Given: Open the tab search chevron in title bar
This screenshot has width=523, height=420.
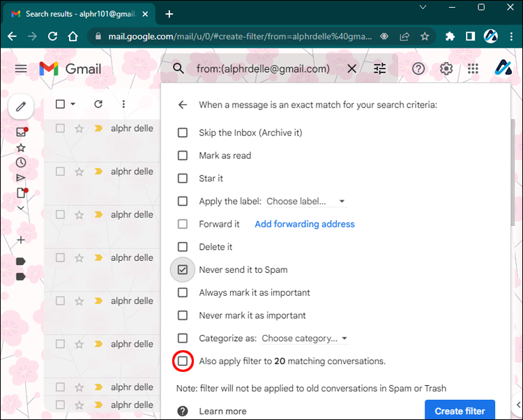Looking at the screenshot, I should pyautogui.click(x=423, y=7).
